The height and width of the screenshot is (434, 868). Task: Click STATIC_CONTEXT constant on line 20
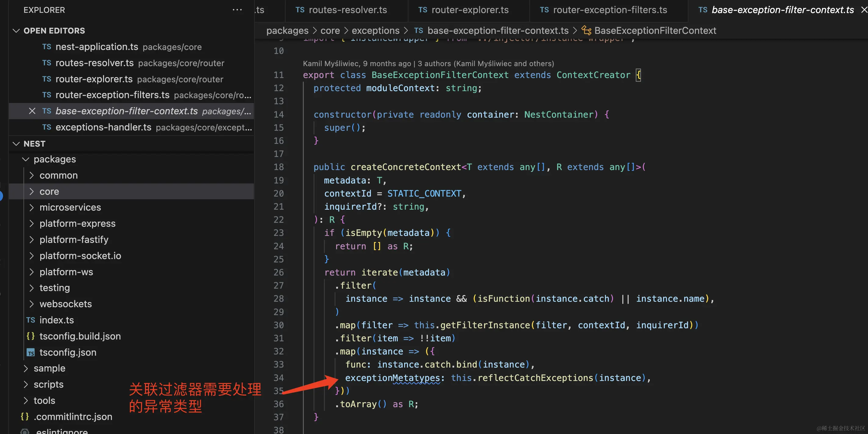pos(424,194)
